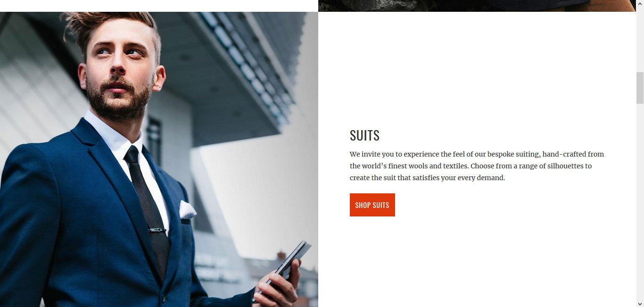The width and height of the screenshot is (644, 307).
Task: Click the bespoke suiting description paragraph
Action: coord(477,166)
